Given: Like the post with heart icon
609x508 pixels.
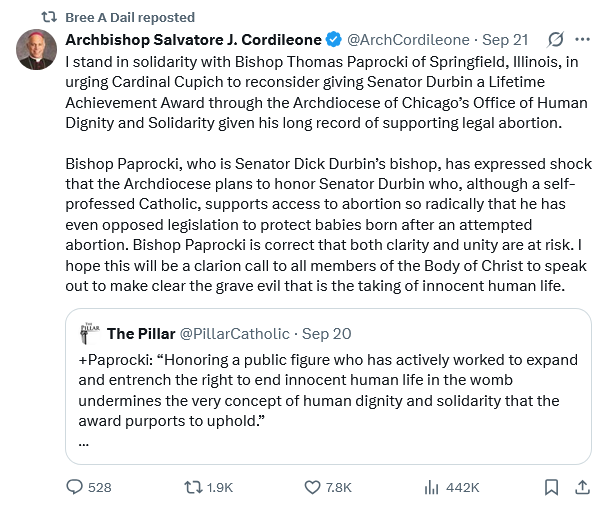Looking at the screenshot, I should (x=310, y=487).
